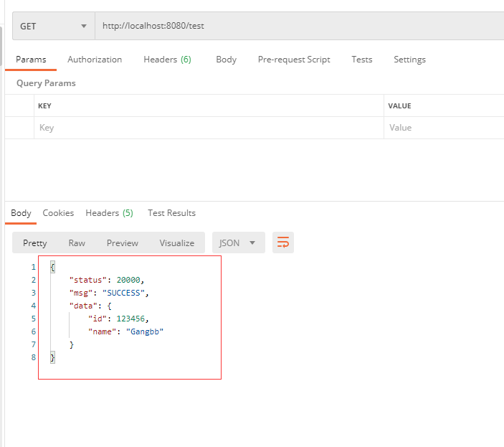Select the Pretty response view
The width and height of the screenshot is (504, 447).
pos(35,243)
